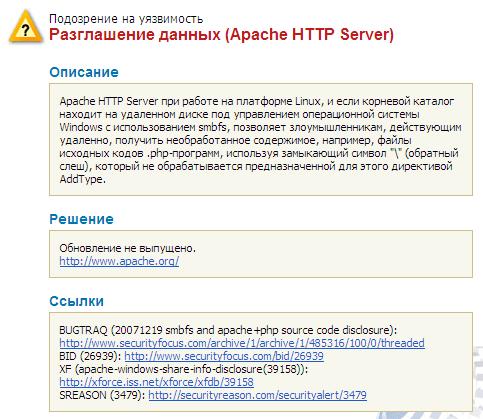This screenshot has height=419, width=483.
Task: Click the BUGTRAQ (20071219 smbfs) reference label
Action: click(x=228, y=330)
